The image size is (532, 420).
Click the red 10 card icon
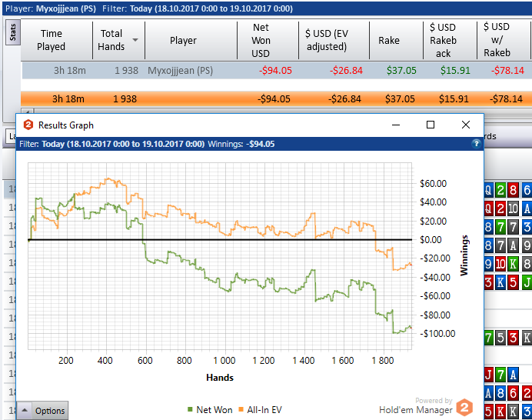coord(500,264)
